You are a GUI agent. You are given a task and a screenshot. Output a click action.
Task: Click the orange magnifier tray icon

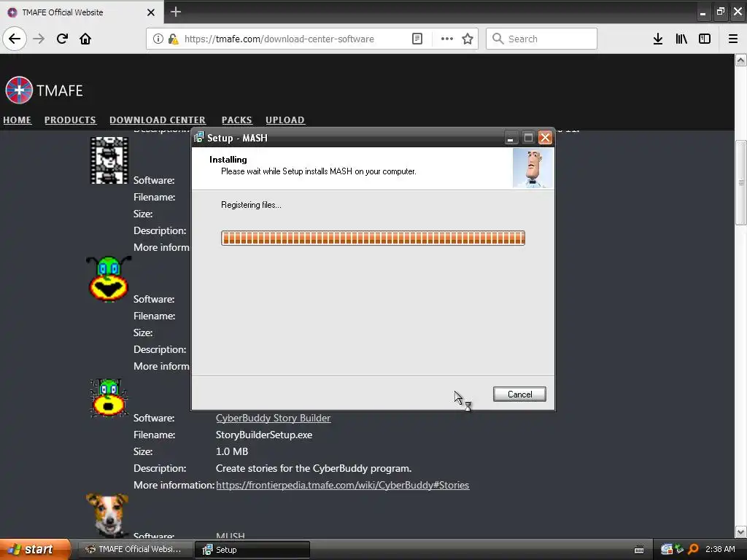693,549
